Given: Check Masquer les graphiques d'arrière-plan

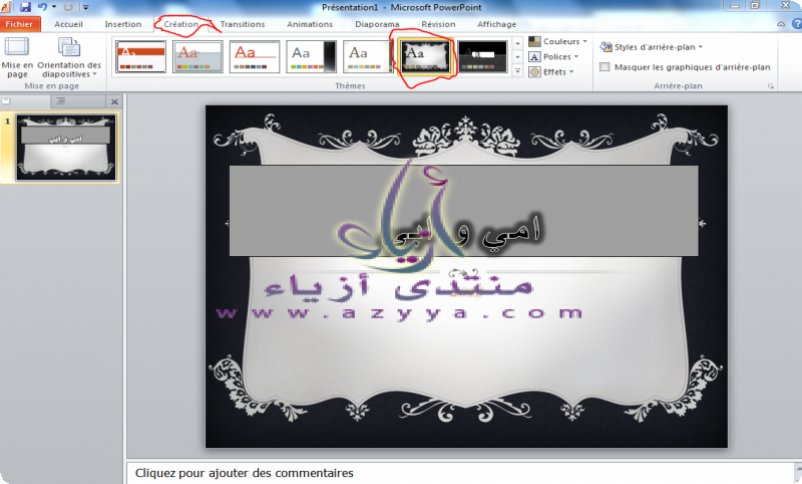Looking at the screenshot, I should pyautogui.click(x=605, y=67).
